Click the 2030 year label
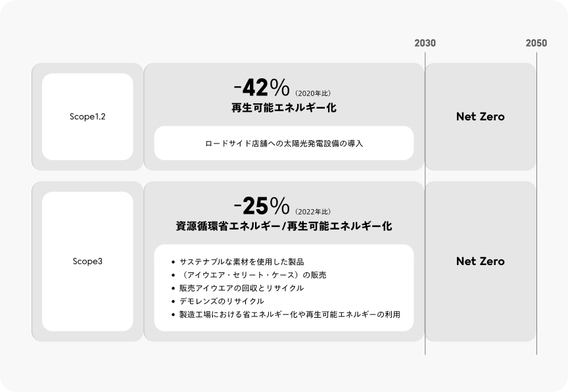 pyautogui.click(x=425, y=43)
